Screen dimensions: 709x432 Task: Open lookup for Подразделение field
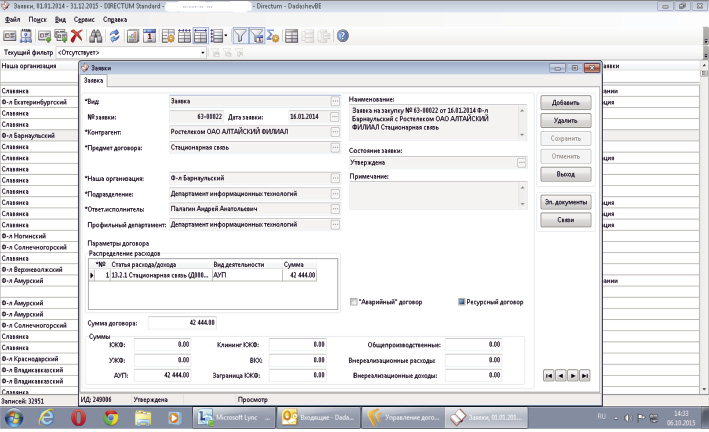click(x=335, y=194)
